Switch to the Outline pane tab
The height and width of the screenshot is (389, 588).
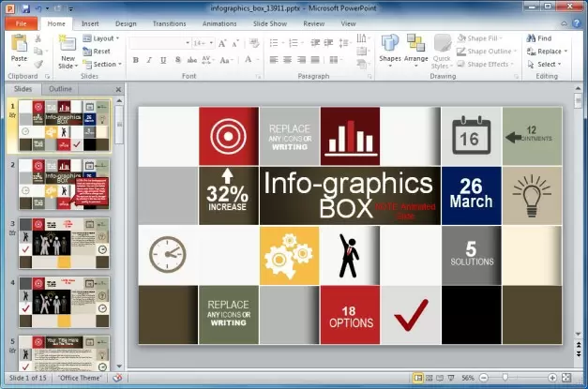pyautogui.click(x=60, y=88)
